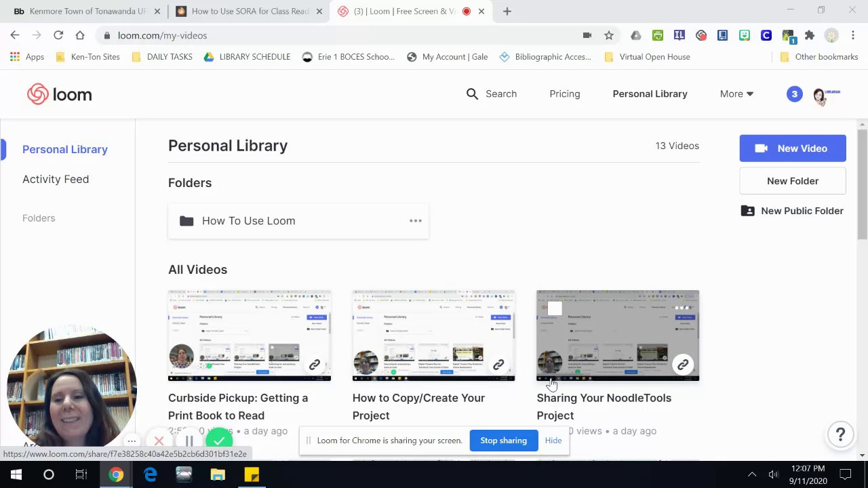Image resolution: width=868 pixels, height=488 pixels.
Task: Open Loom recorder more options ellipsis
Action: (x=132, y=441)
